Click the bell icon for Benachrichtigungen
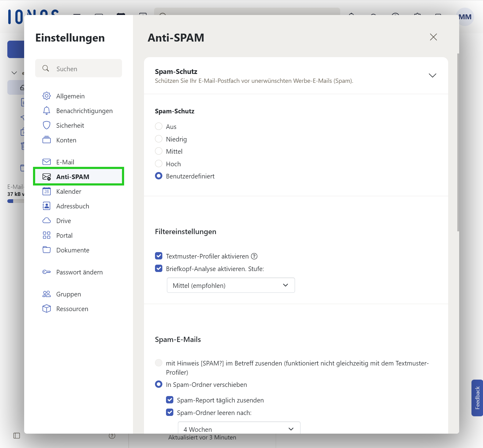 [x=46, y=111]
